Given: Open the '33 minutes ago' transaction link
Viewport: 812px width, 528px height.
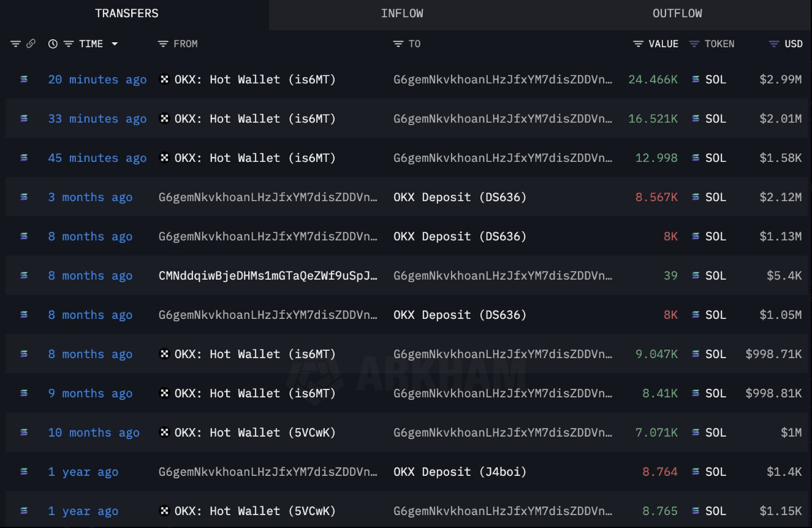Looking at the screenshot, I should coord(97,119).
